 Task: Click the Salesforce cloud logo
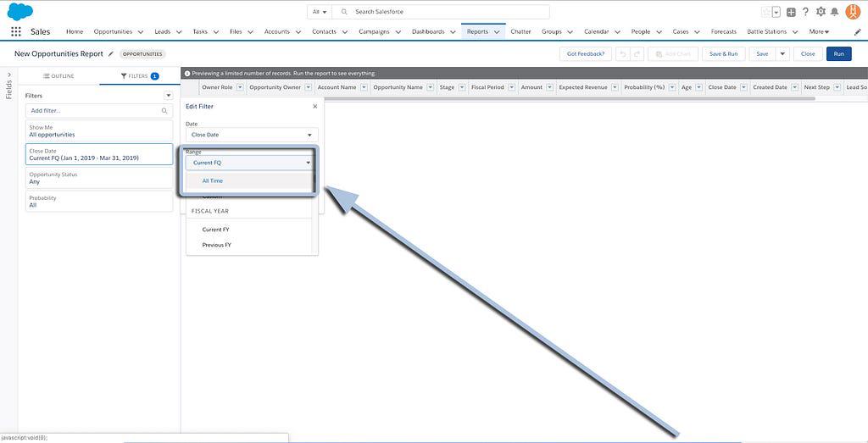(x=19, y=11)
